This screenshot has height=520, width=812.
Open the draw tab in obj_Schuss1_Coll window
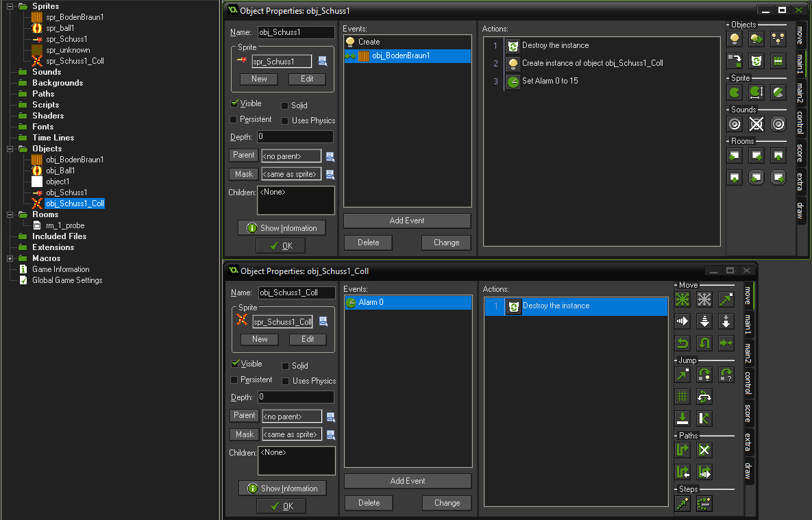pos(748,471)
